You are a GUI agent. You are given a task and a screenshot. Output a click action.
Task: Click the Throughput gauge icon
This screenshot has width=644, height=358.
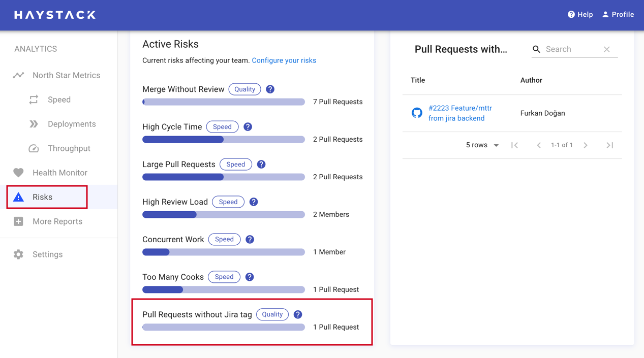click(34, 148)
